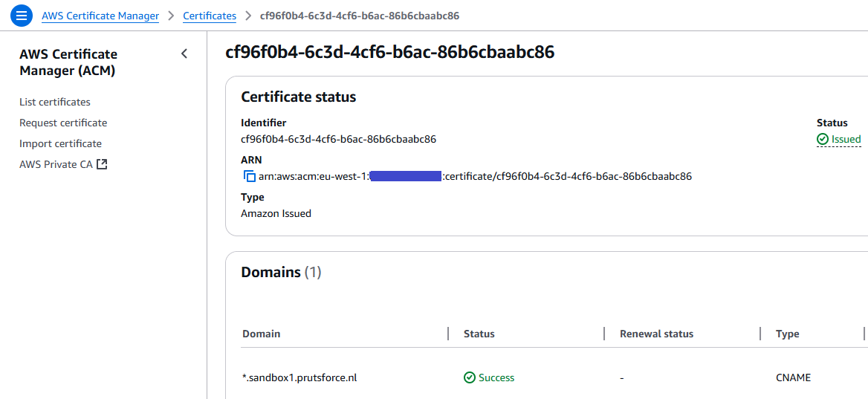The height and width of the screenshot is (399, 868).
Task: Open the Certificates breadcrumb link
Action: pyautogui.click(x=210, y=16)
